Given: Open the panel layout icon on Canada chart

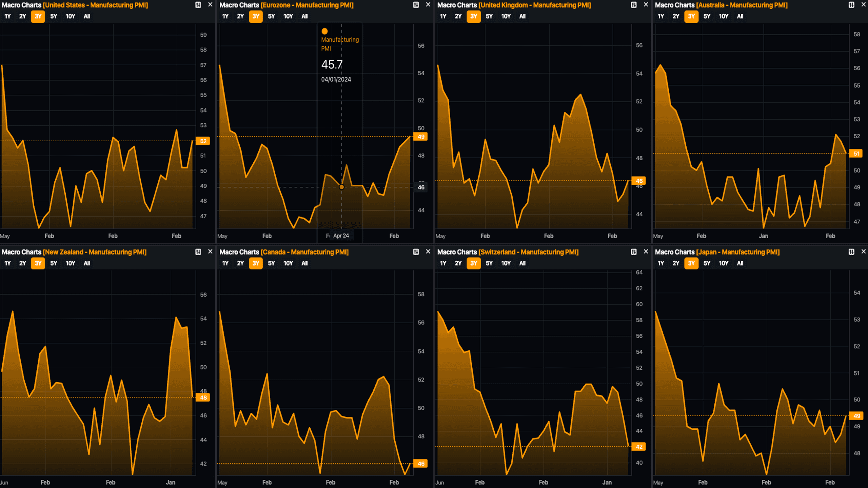Looking at the screenshot, I should pyautogui.click(x=416, y=252).
